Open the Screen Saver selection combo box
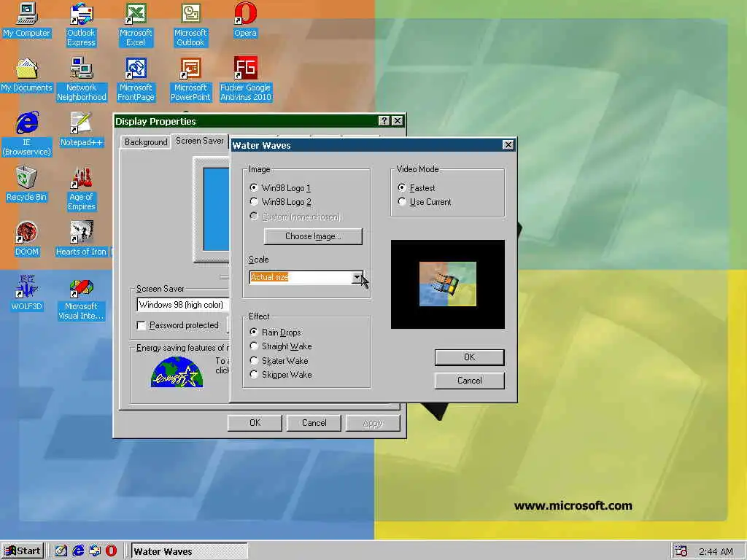 click(x=183, y=305)
